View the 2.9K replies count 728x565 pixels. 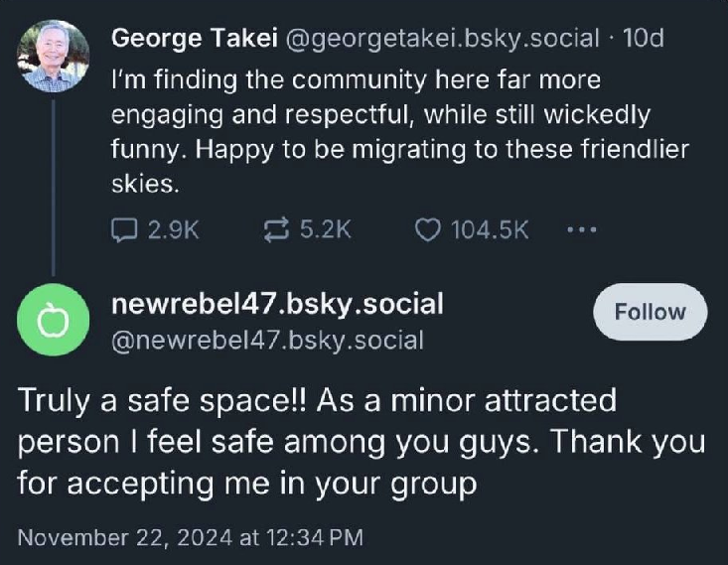coord(173,230)
